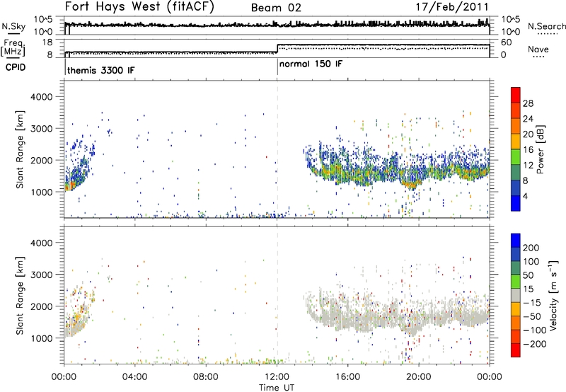Image resolution: width=566 pixels, height=392 pixels.
Task: Click the '16:00' time axis label
Action: tap(348, 377)
